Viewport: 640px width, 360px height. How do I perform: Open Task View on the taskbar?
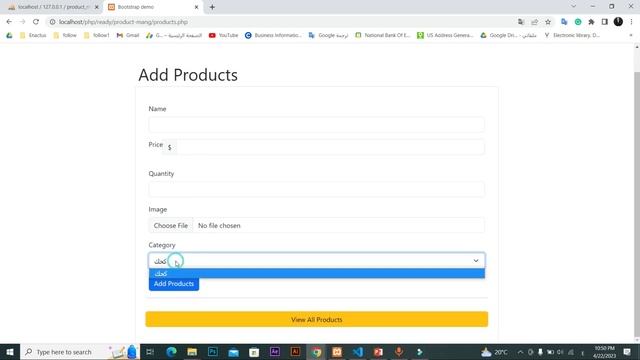150,352
